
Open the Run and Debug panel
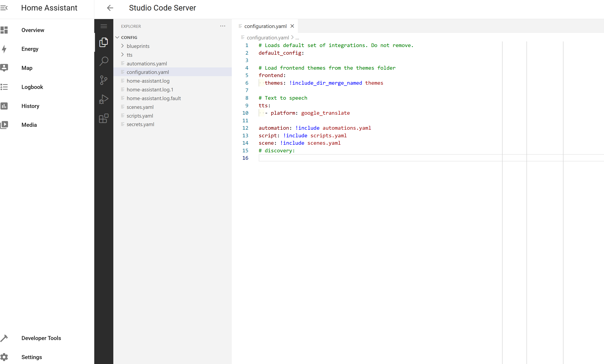pyautogui.click(x=104, y=99)
